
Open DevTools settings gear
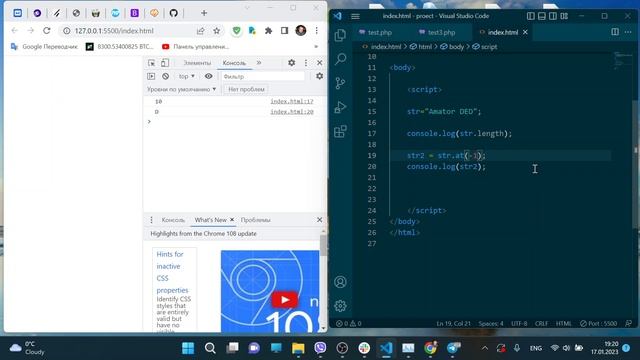point(291,63)
